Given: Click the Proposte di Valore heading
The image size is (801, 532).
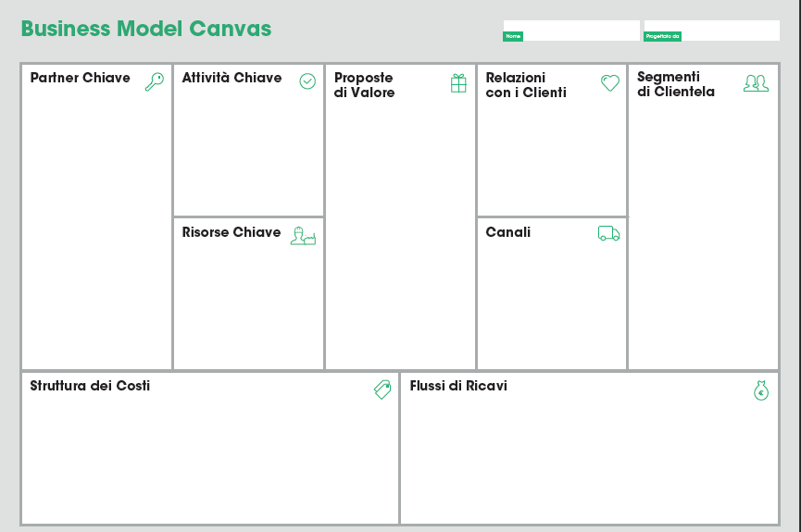Looking at the screenshot, I should (x=364, y=85).
